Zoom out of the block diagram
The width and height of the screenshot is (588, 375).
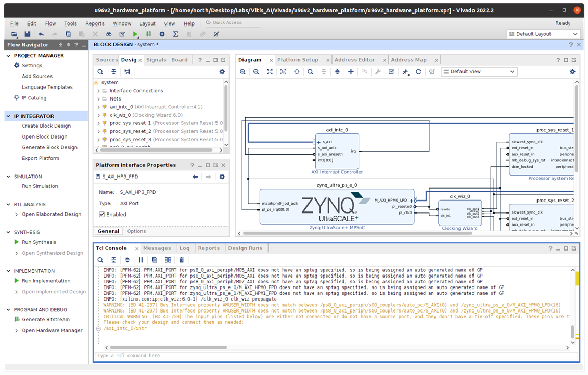click(256, 72)
